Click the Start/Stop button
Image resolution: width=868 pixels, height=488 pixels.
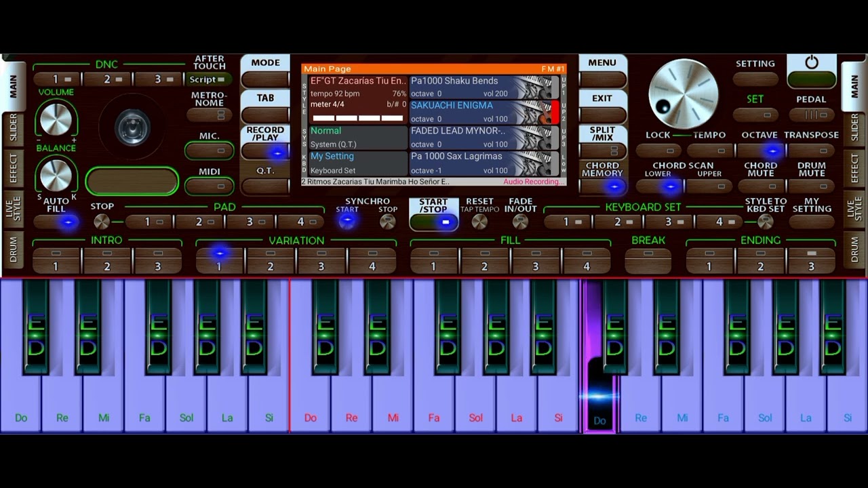(x=433, y=222)
